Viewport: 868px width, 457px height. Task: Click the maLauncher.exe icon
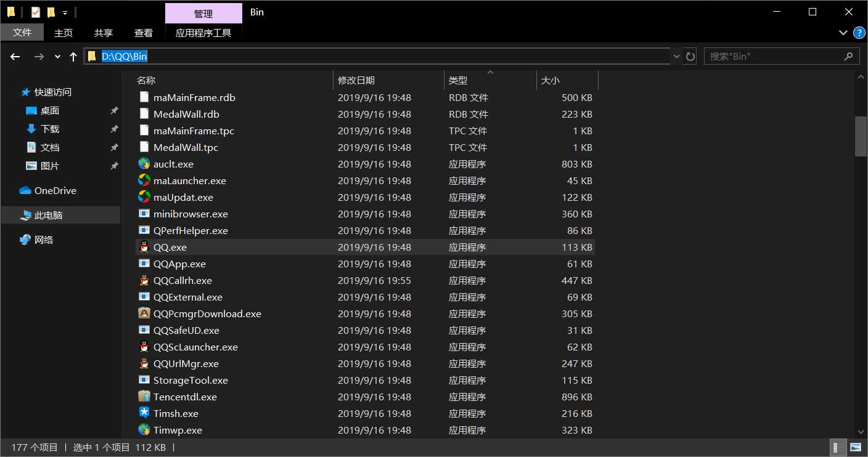(144, 180)
